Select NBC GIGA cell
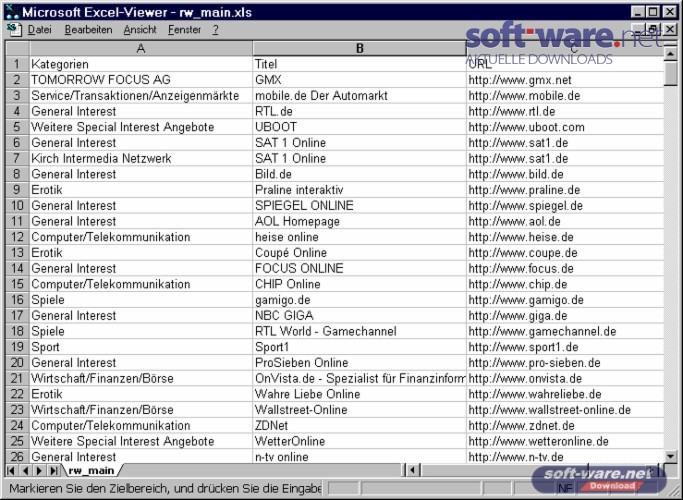 coord(359,315)
